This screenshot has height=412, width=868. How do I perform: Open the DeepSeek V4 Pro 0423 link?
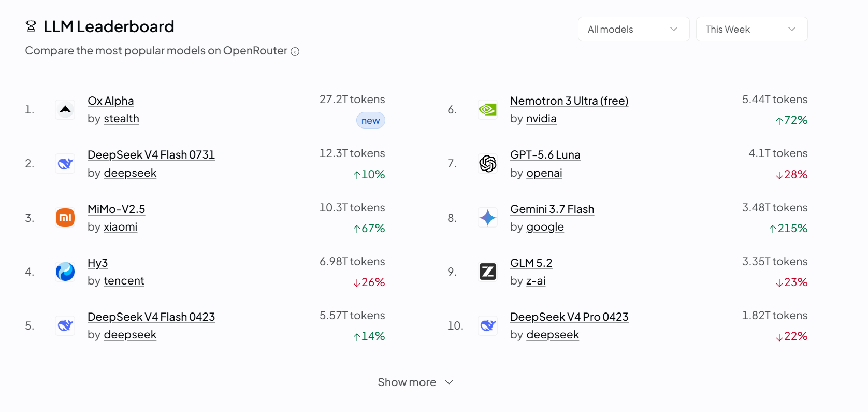pyautogui.click(x=569, y=317)
